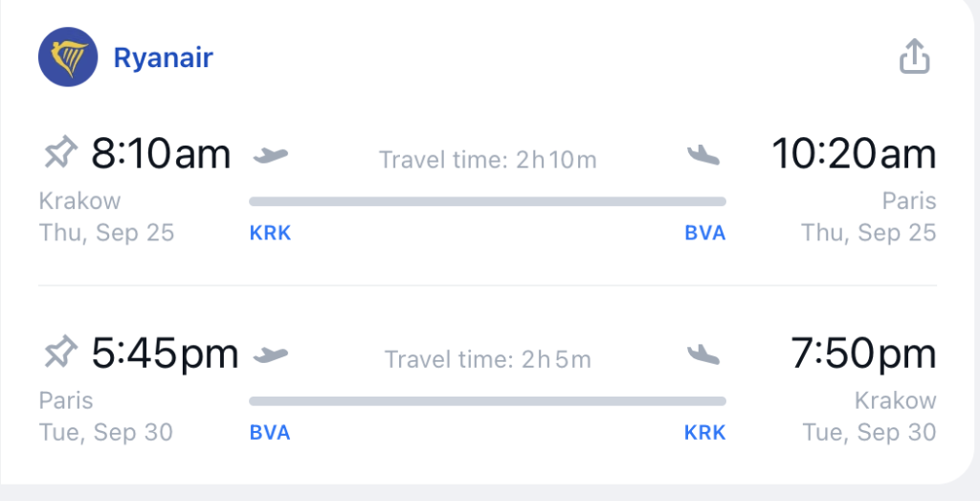Select the KRK departure airport code
Screen dimensions: 980x501
270,234
